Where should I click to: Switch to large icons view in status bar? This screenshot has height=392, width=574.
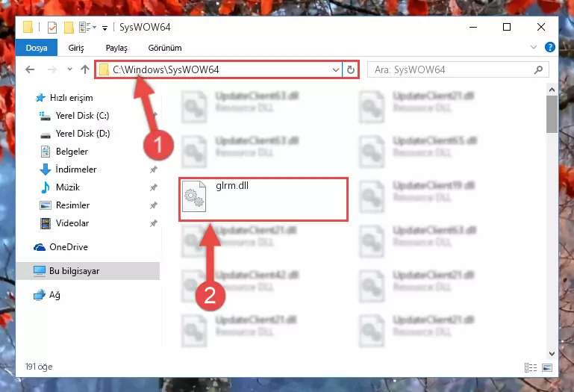point(547,367)
